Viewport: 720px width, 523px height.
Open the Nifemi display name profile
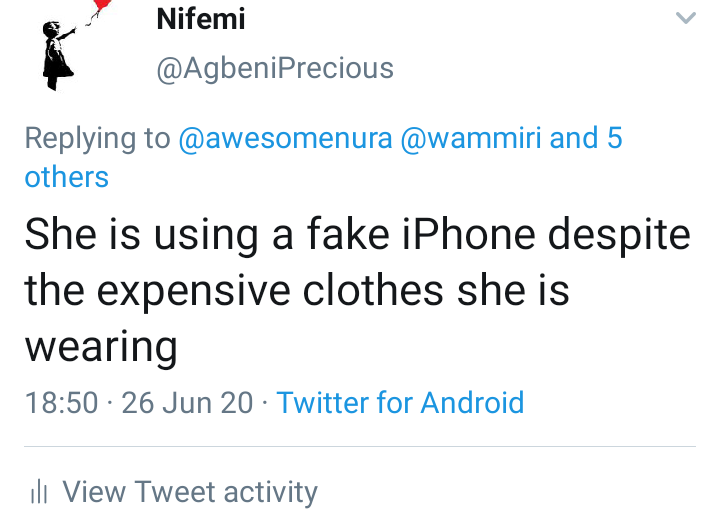pos(201,19)
